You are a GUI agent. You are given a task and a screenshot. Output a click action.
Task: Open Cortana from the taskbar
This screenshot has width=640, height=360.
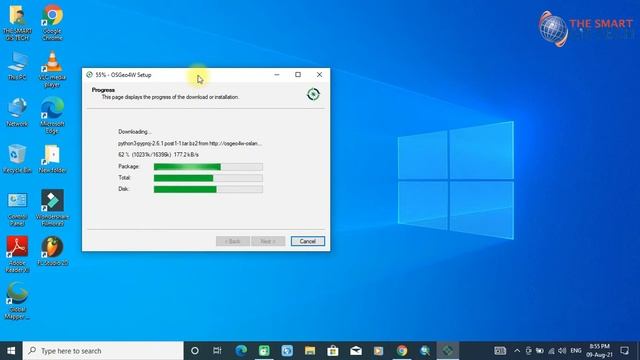[195, 351]
